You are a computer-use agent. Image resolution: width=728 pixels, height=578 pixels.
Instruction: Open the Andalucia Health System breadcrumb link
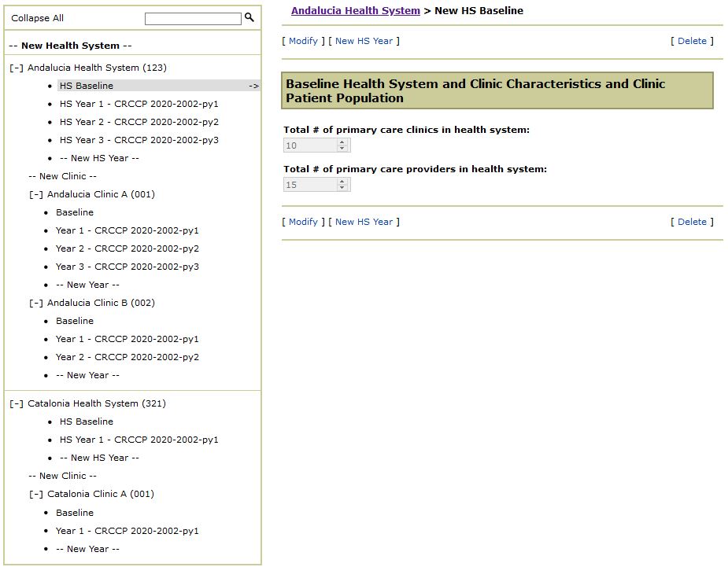point(356,11)
